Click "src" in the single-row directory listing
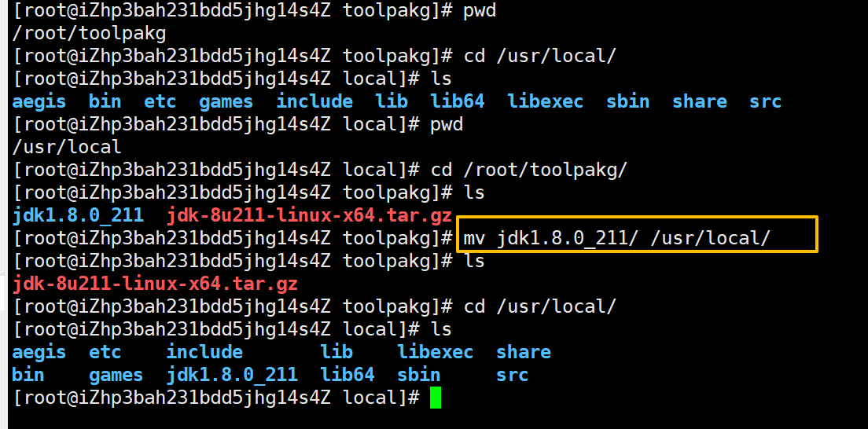This screenshot has width=868, height=429. [766, 102]
